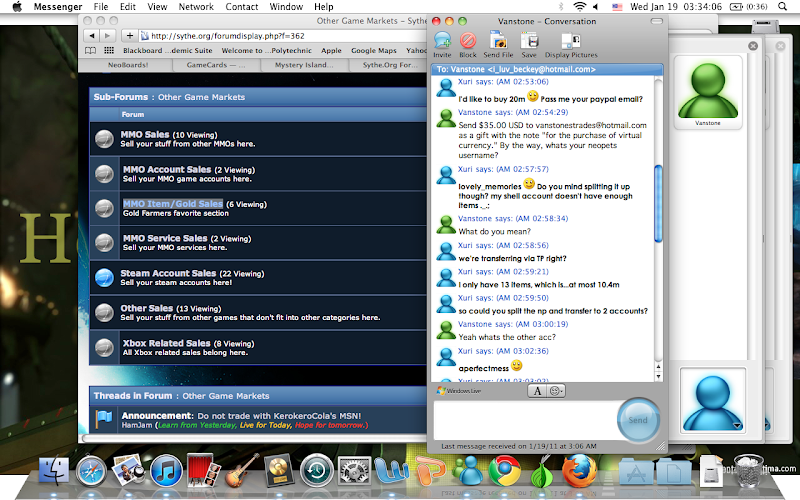The image size is (800, 500).
Task: Open Welcome to Polytechnic bookmark
Action: [266, 51]
